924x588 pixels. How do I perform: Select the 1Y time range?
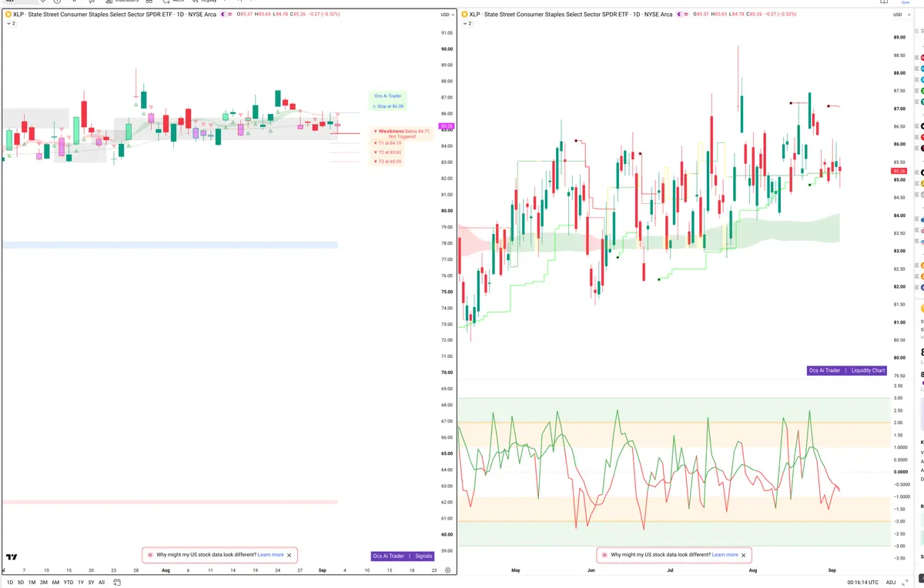pos(81,583)
